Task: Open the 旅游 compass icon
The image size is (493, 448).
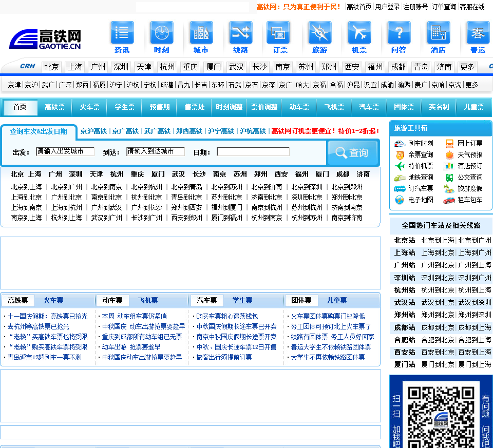Action: (319, 33)
